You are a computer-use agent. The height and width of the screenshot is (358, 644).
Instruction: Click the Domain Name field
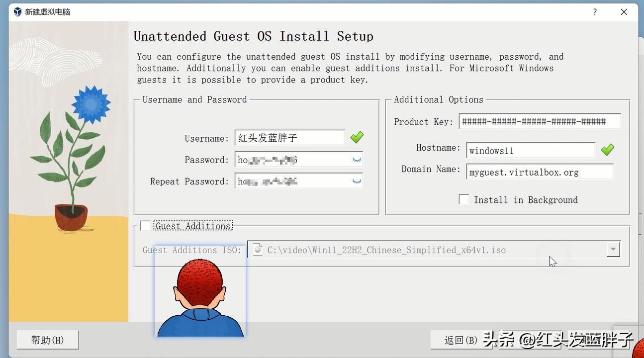point(540,172)
